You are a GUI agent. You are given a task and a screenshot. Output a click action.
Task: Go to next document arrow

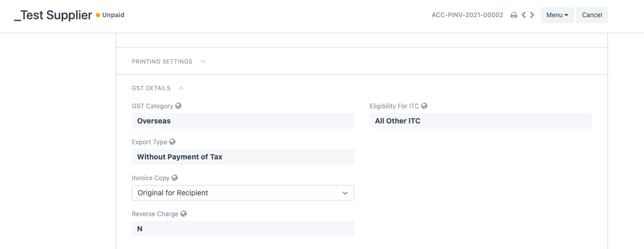[532, 15]
